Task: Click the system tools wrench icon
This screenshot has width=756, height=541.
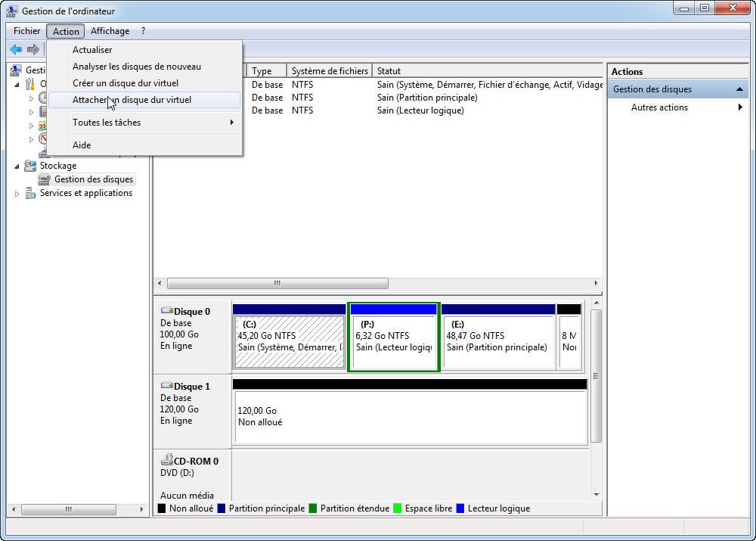Action: [30, 84]
